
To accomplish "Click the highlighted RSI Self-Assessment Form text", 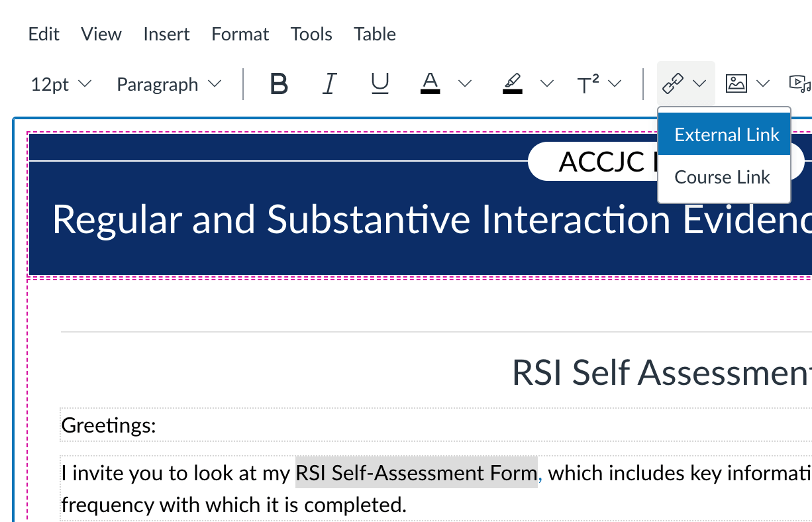I will click(x=416, y=473).
